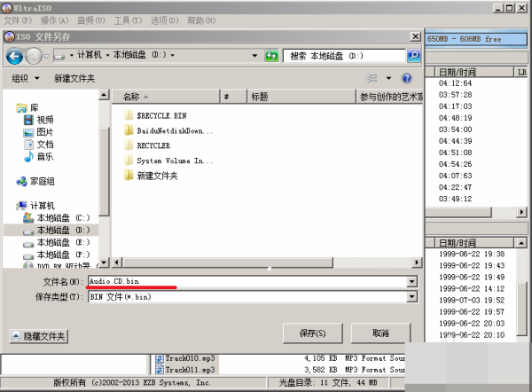This screenshot has width=532, height=392.
Task: Refresh the current folder view
Action: [x=271, y=55]
